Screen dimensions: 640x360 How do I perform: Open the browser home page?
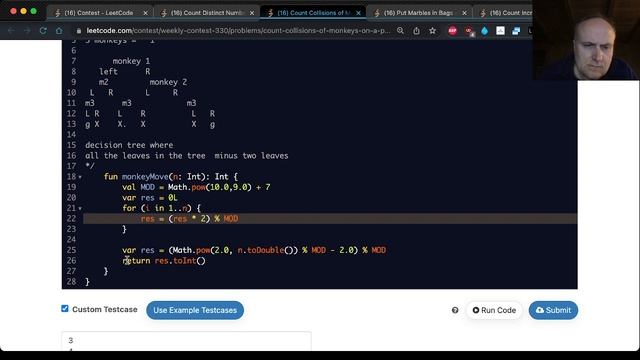click(59, 31)
